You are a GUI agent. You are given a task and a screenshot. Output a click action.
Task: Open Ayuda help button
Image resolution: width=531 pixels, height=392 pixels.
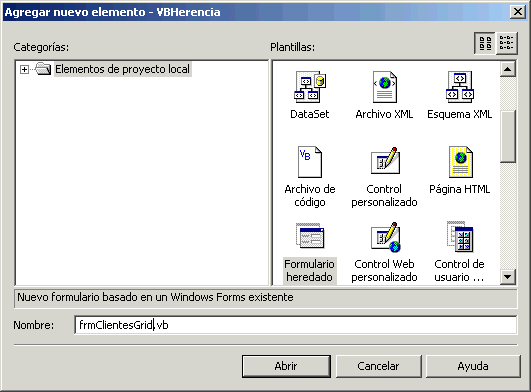pyautogui.click(x=473, y=366)
